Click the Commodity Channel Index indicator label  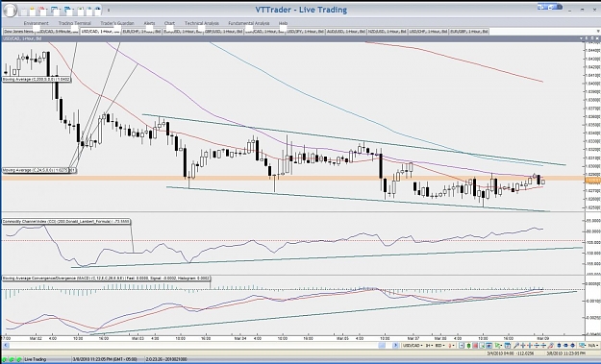[66, 222]
